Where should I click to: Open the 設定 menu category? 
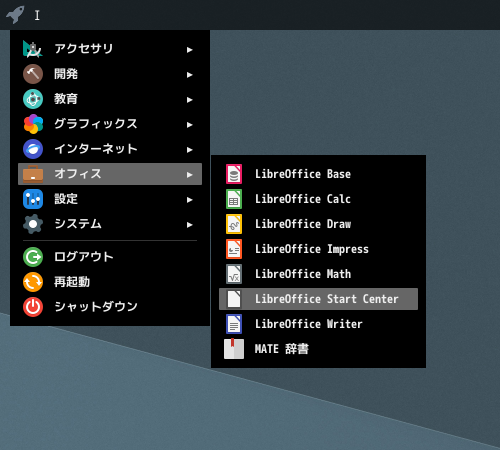pos(110,199)
